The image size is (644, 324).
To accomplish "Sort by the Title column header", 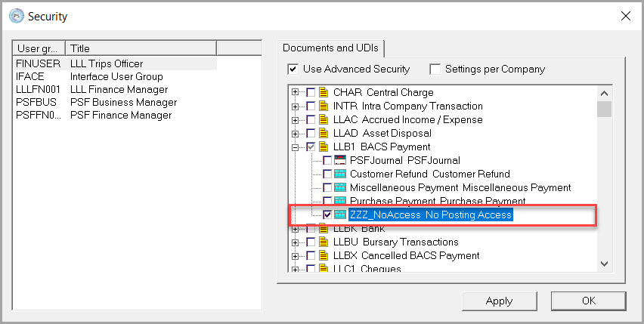I will pos(141,48).
